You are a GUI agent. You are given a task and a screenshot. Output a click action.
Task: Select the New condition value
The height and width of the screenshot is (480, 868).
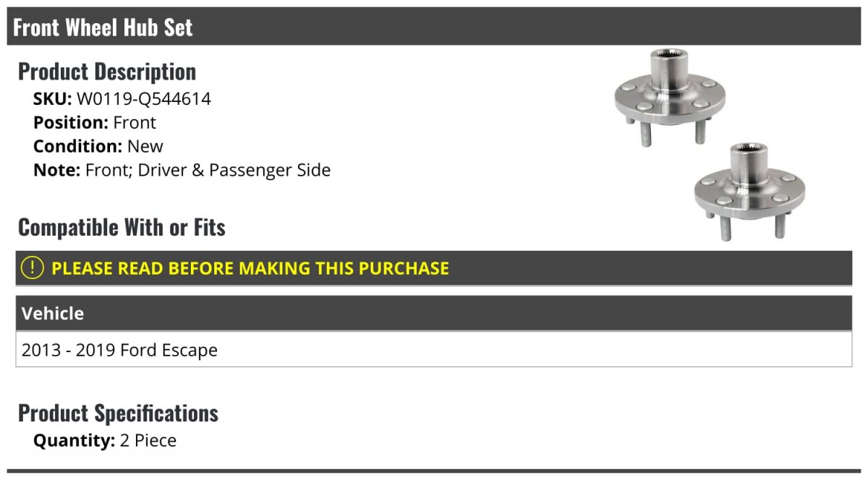point(145,146)
